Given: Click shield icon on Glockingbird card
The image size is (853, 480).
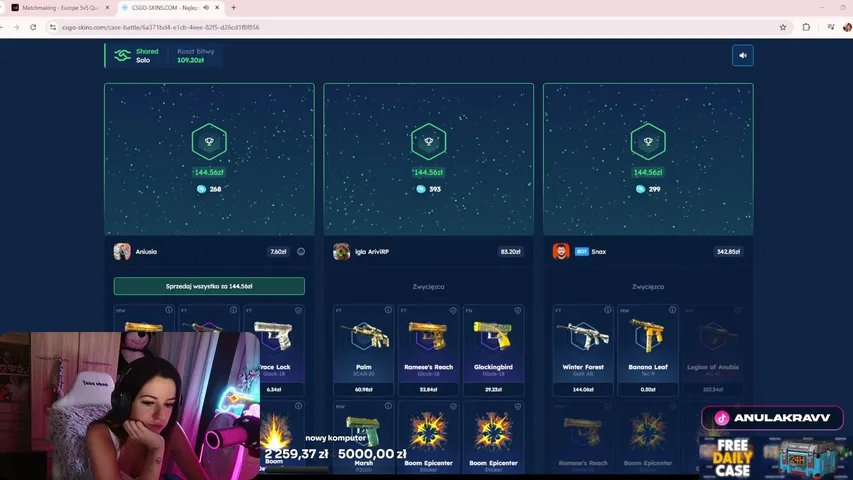Looking at the screenshot, I should pos(518,310).
